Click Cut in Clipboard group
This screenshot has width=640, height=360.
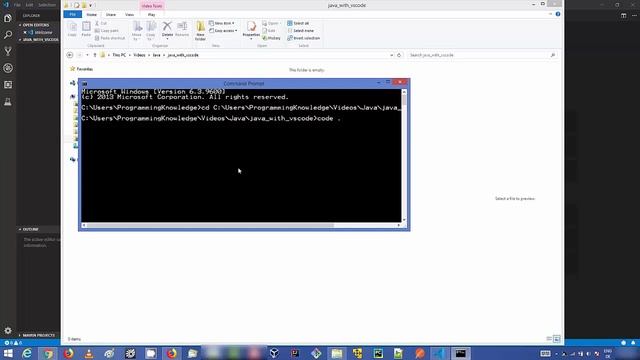[x=101, y=23]
